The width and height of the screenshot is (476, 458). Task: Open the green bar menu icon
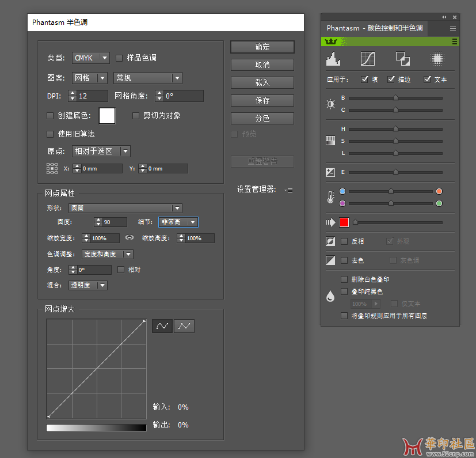pyautogui.click(x=455, y=41)
